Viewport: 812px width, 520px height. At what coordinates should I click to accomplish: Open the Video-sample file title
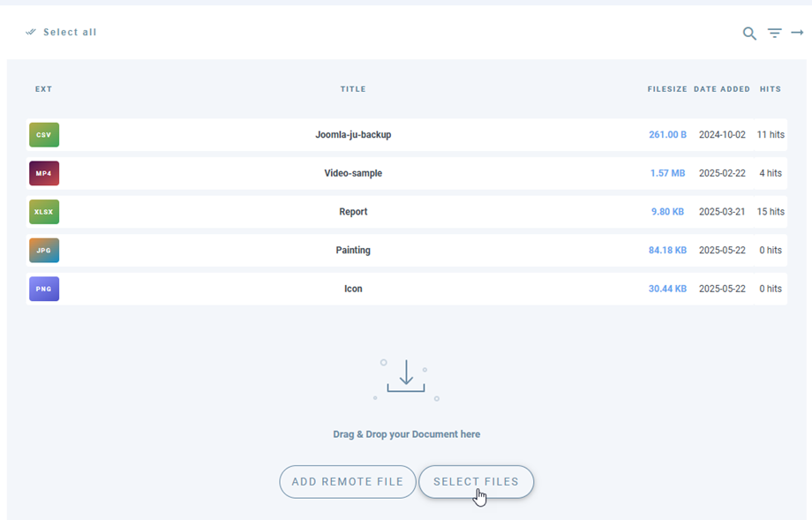pyautogui.click(x=353, y=174)
